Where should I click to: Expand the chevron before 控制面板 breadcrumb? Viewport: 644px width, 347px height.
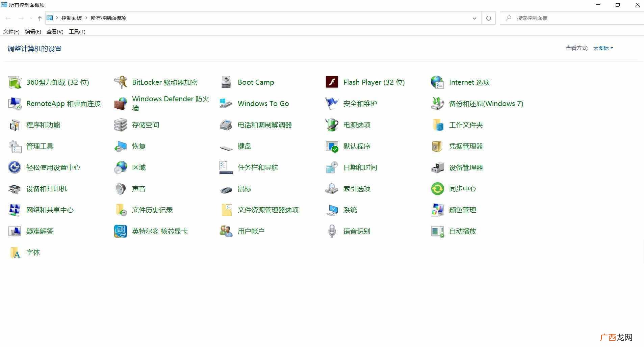pyautogui.click(x=57, y=18)
